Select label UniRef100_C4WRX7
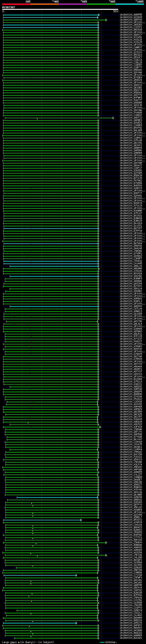The image size is (146, 644). (x=131, y=47)
